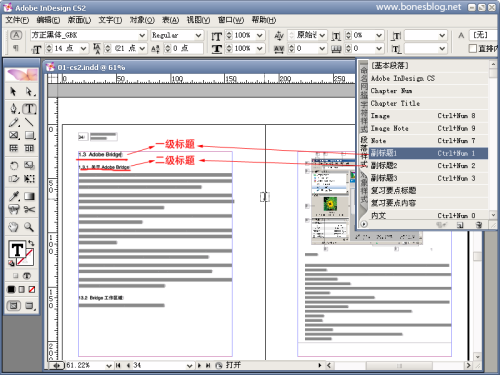Screen dimensions: 500x375
Task: Switch to paragraph formatting controls mode
Action: [x=16, y=48]
